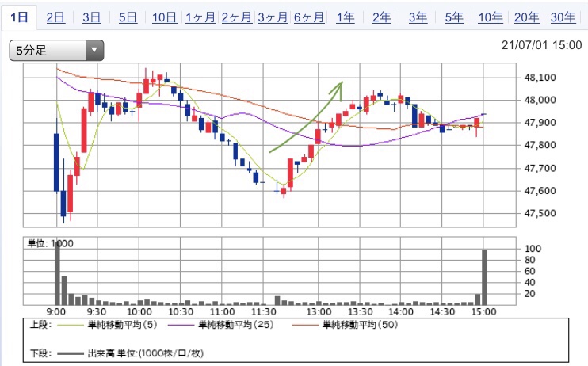This screenshot has height=366, width=588.
Task: Click the 11:30 time axis label
Action: coord(263,312)
